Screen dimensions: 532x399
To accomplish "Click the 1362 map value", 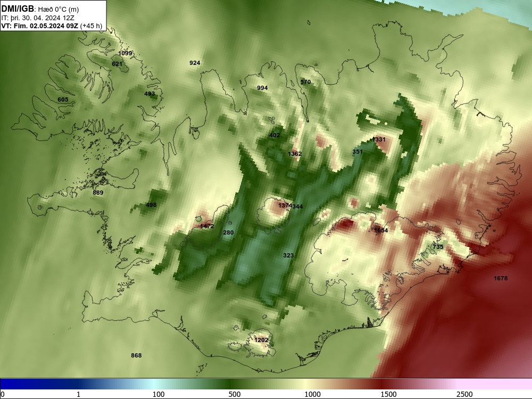I will [x=295, y=154].
